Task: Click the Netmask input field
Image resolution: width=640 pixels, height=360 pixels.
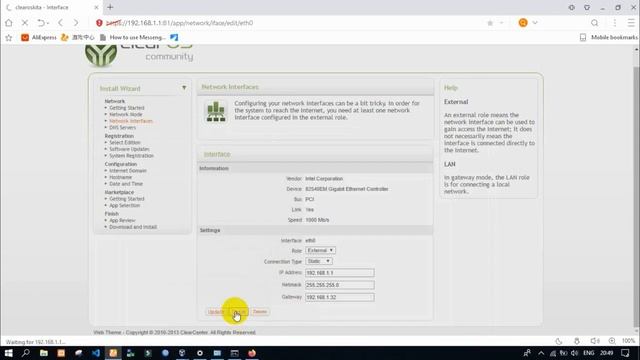Action: [x=340, y=285]
